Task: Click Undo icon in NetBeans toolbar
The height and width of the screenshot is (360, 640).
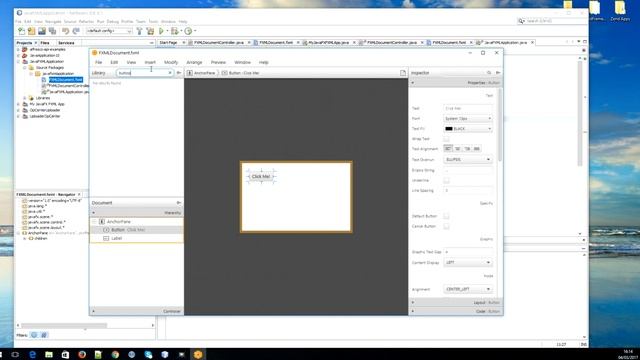Action: point(65,31)
